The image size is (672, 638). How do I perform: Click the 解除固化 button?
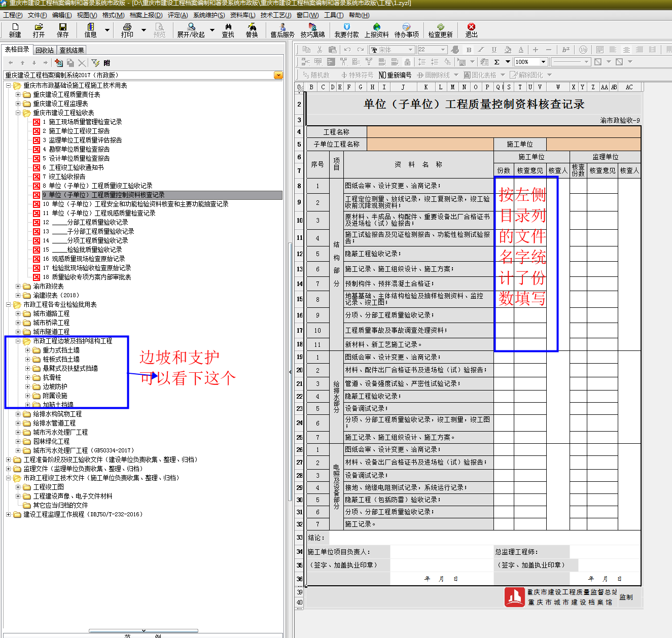tap(526, 75)
